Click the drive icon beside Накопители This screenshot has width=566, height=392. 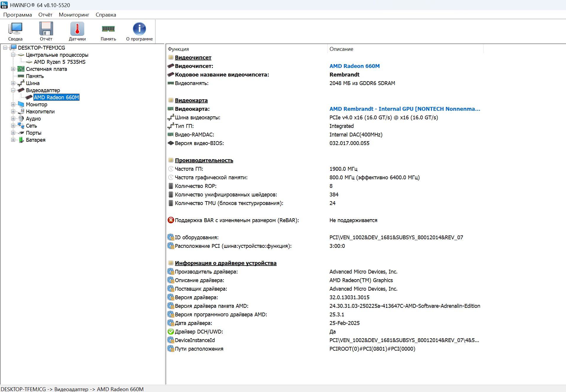(x=21, y=111)
